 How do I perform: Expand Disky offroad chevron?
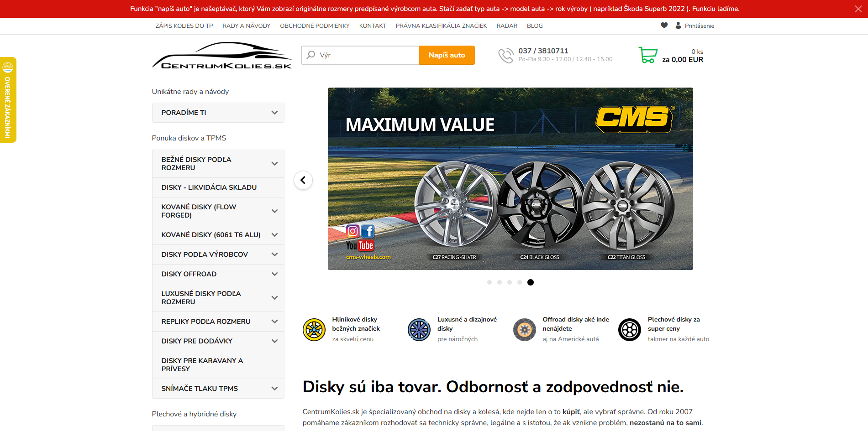[x=274, y=274]
